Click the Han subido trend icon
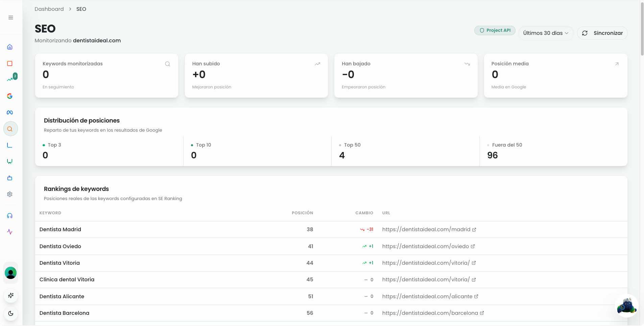Screen dimensions: 644x326 pyautogui.click(x=317, y=64)
